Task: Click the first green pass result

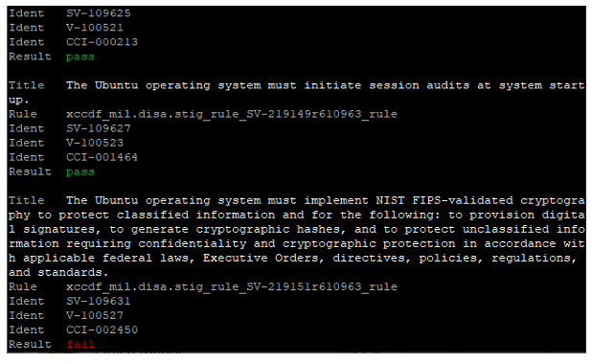Action: coord(80,57)
